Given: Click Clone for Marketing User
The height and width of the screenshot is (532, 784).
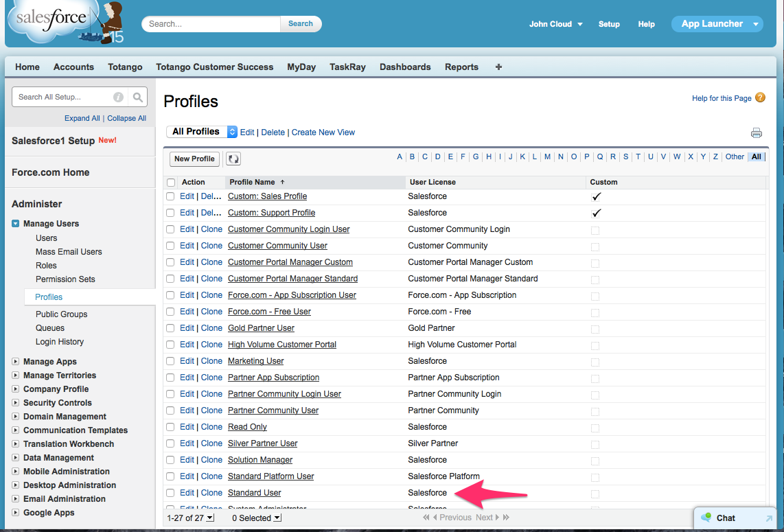Looking at the screenshot, I should (211, 361).
